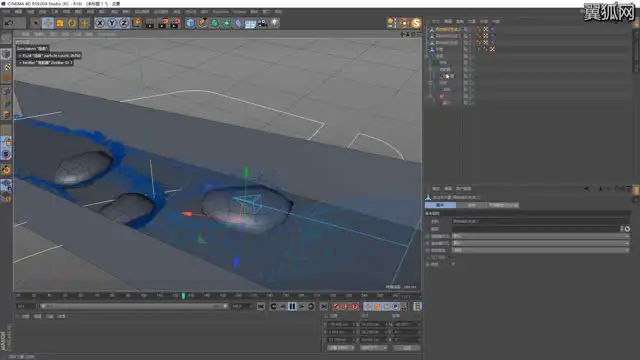This screenshot has width=640, height=360.
Task: Click the Apply button in coordinates panel
Action: click(407, 348)
